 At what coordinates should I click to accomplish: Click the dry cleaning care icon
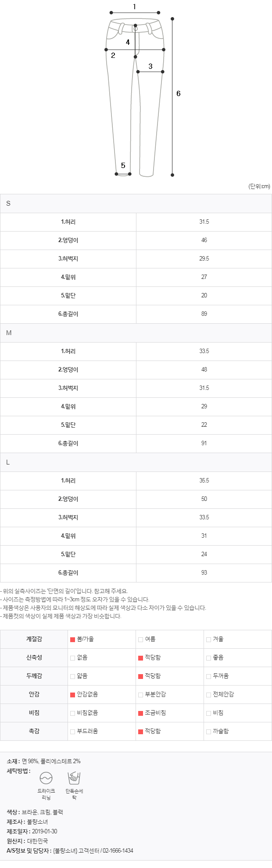tap(46, 778)
